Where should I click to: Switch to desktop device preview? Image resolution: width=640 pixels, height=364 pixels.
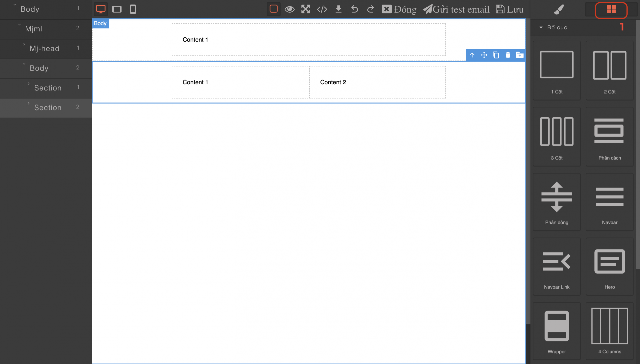(101, 9)
